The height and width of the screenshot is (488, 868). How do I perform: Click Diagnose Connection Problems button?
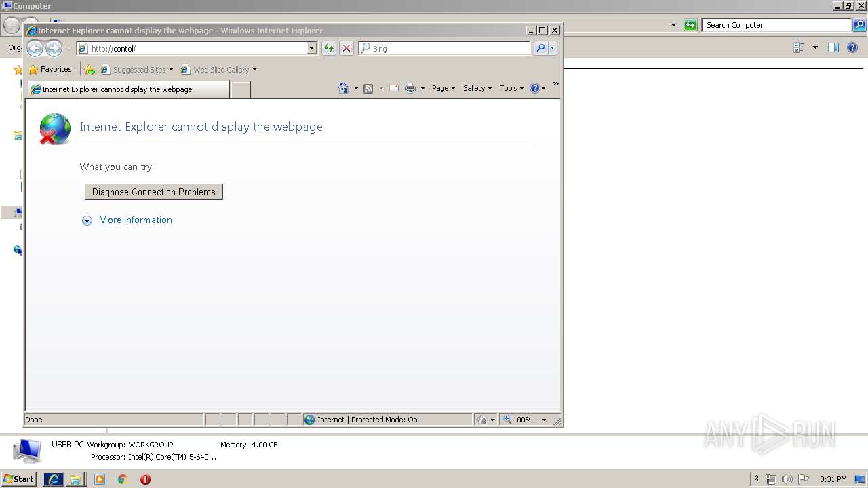(x=154, y=192)
